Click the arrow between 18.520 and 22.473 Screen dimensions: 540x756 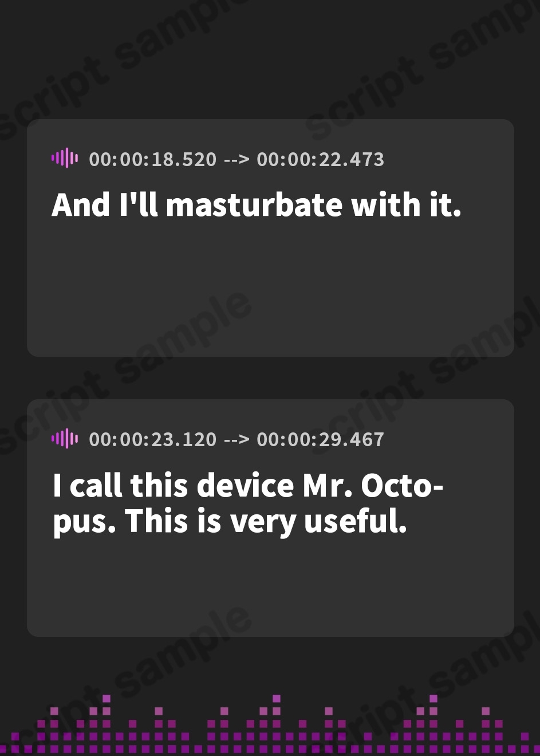pyautogui.click(x=237, y=159)
